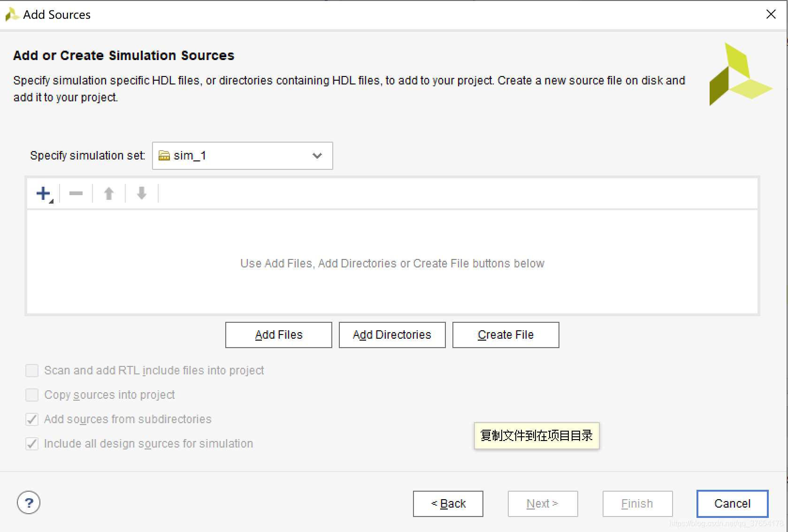Click the Move Up arrow icon

109,193
